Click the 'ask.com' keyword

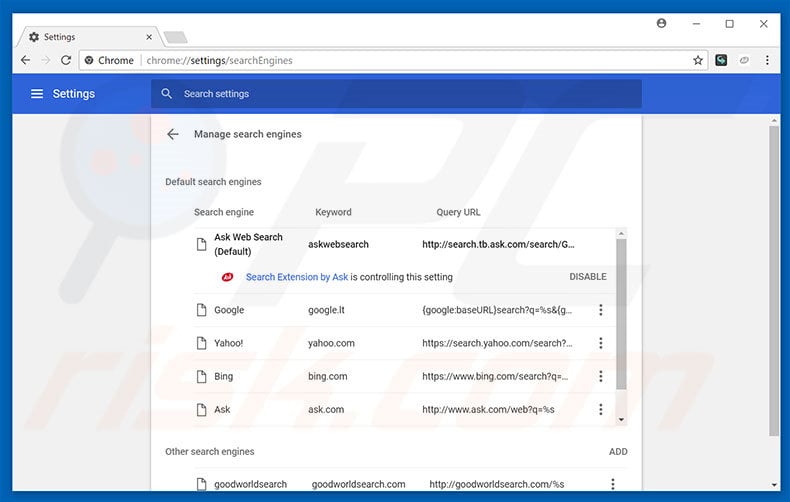point(326,410)
